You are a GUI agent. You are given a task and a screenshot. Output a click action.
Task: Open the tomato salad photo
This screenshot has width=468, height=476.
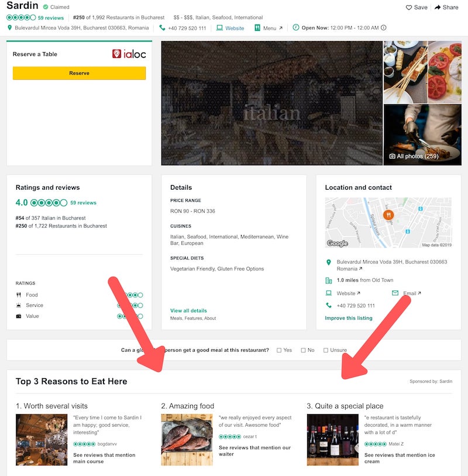(x=445, y=72)
